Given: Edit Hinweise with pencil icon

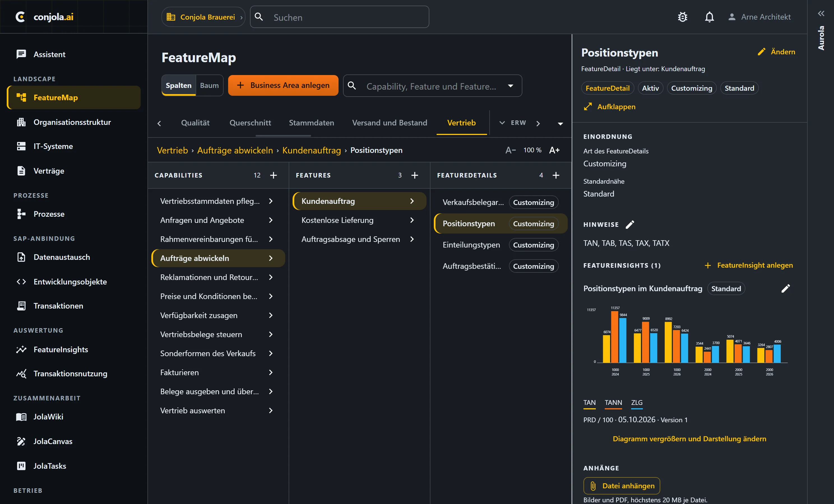Looking at the screenshot, I should pyautogui.click(x=630, y=225).
